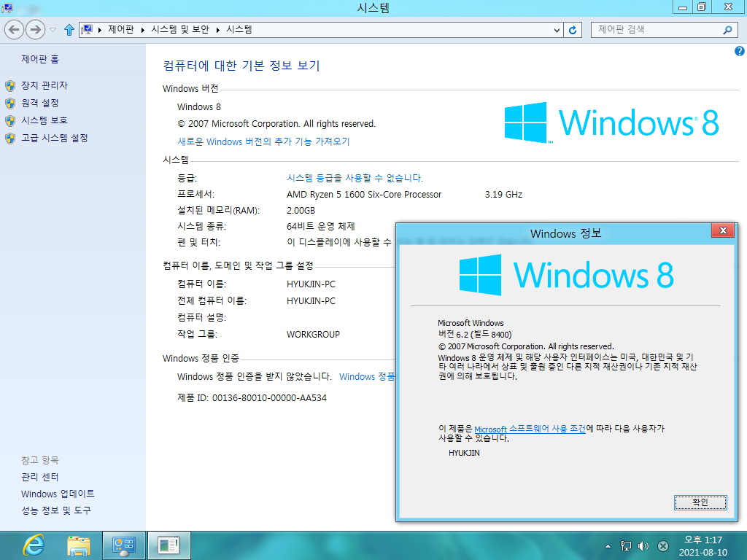Select 제어판 breadcrumb in address bar
The width and height of the screenshot is (747, 560).
[121, 29]
